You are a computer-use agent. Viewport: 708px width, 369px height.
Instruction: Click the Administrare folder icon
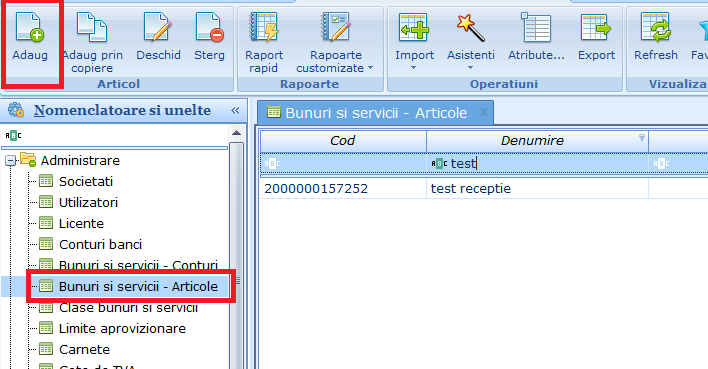tap(28, 159)
